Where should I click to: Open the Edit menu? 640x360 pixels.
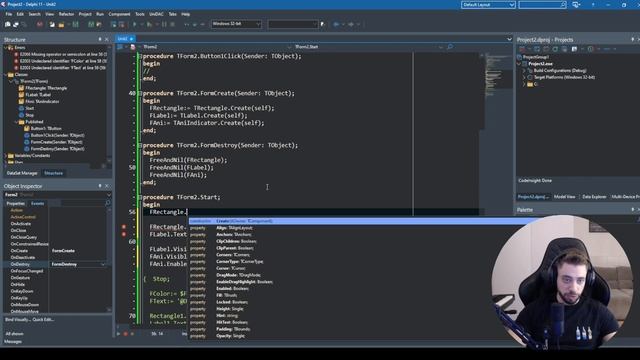(20, 14)
